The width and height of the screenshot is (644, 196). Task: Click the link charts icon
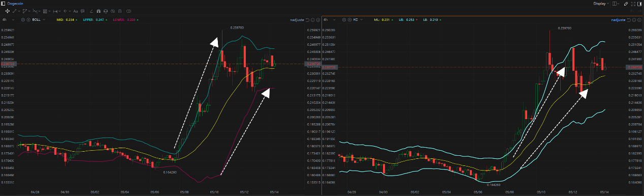(x=128, y=11)
